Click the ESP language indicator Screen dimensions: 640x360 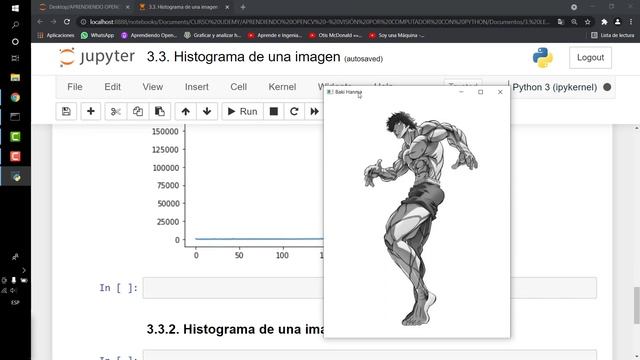point(15,302)
